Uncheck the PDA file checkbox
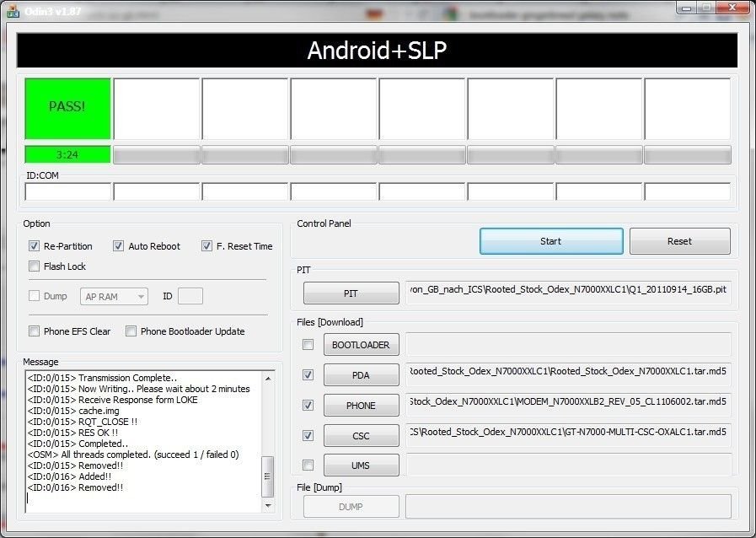This screenshot has height=538, width=756. click(x=308, y=375)
